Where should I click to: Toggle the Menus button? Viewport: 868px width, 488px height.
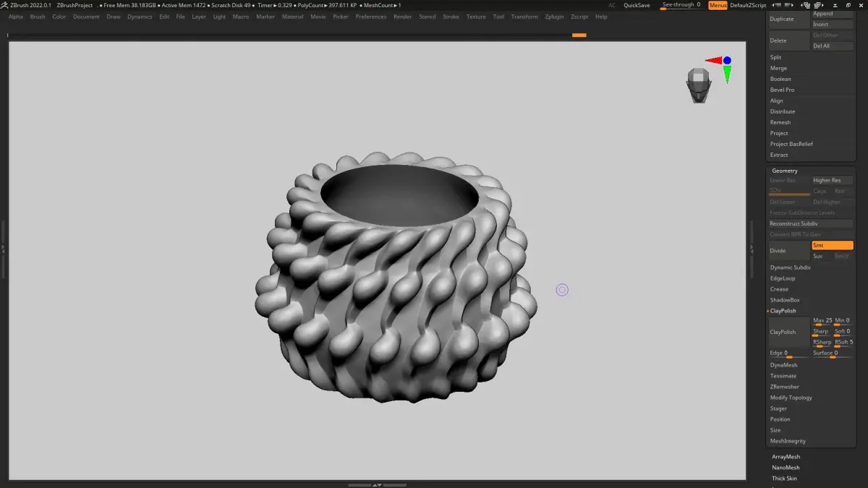(718, 5)
